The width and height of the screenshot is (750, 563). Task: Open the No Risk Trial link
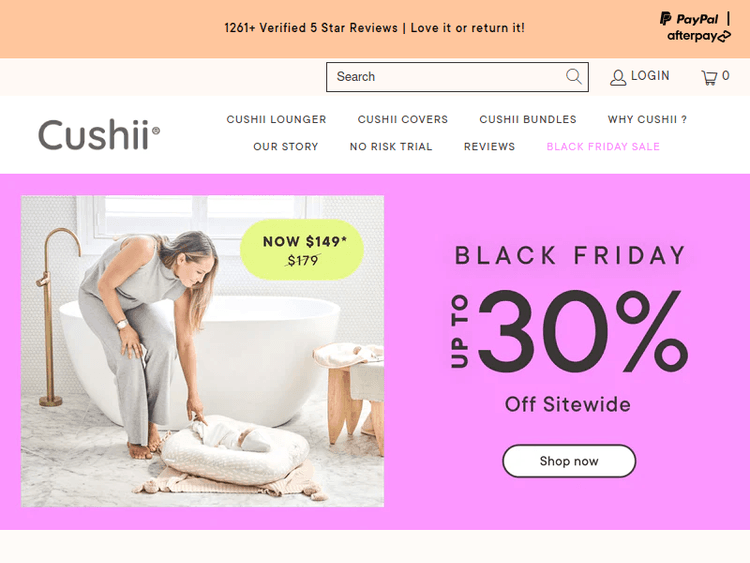coord(391,146)
